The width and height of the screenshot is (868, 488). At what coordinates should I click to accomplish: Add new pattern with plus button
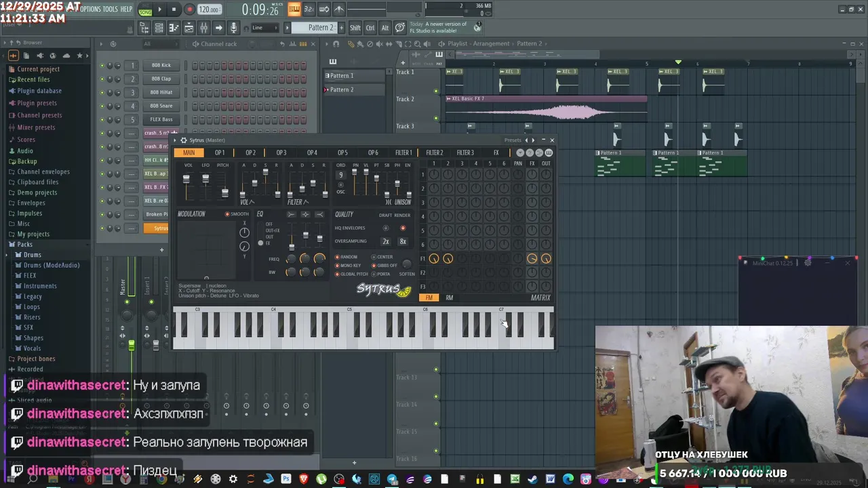(340, 28)
